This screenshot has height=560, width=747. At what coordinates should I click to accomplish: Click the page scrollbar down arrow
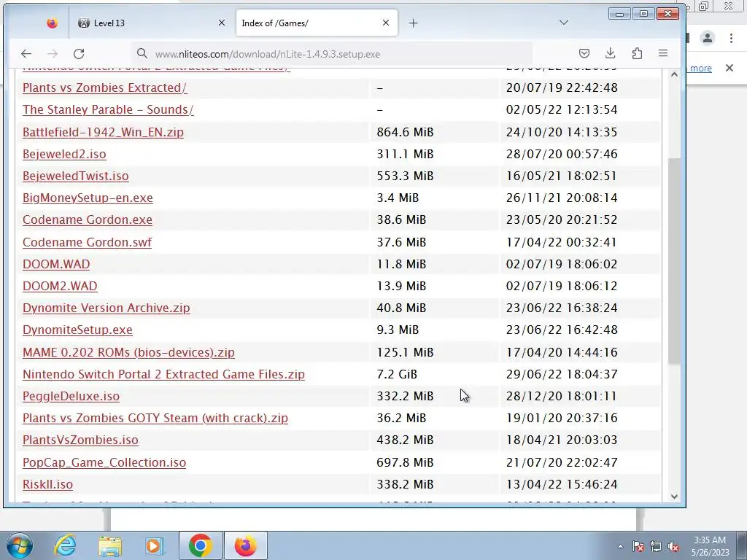[674, 496]
